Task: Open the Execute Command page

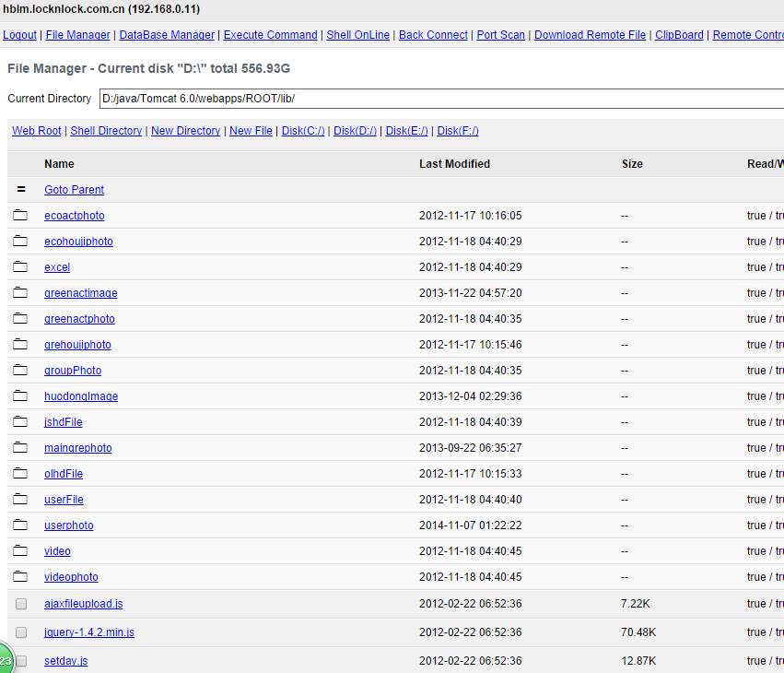Action: click(271, 35)
